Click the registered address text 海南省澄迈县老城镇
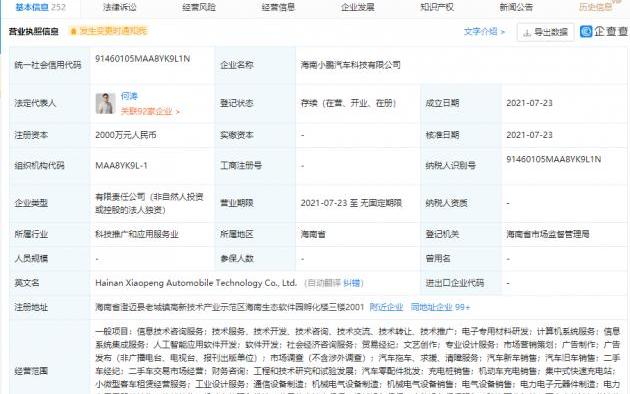The width and height of the screenshot is (630, 394). [x=229, y=307]
